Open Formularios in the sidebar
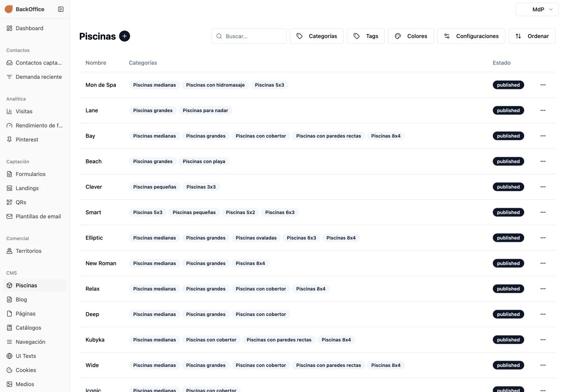 [35, 174]
